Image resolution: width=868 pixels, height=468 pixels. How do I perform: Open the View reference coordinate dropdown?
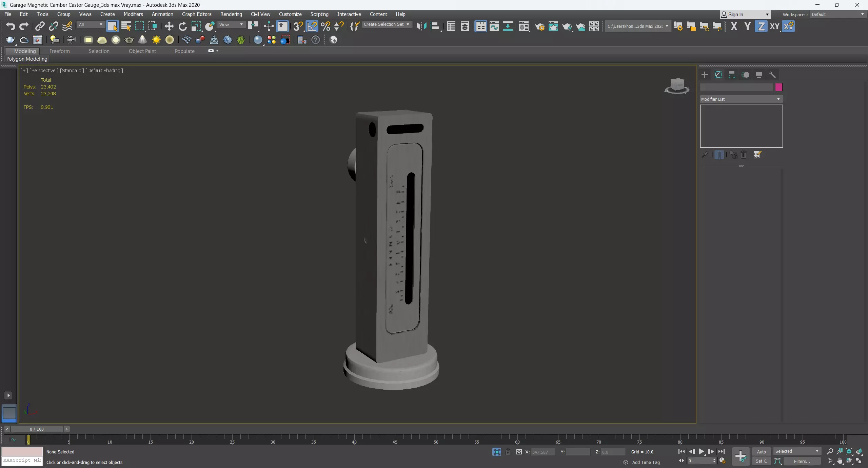click(x=231, y=24)
